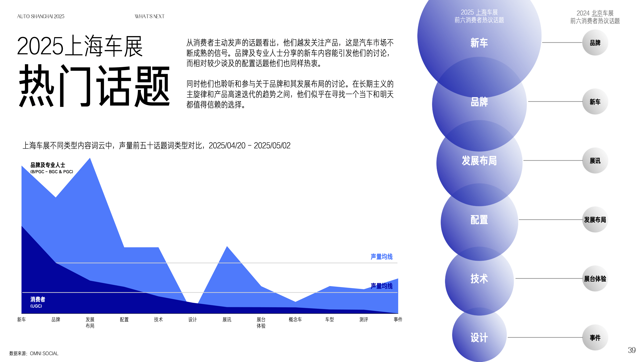The height and width of the screenshot is (362, 644).
Task: Select the blue 品牌 bubble
Action: (x=479, y=104)
